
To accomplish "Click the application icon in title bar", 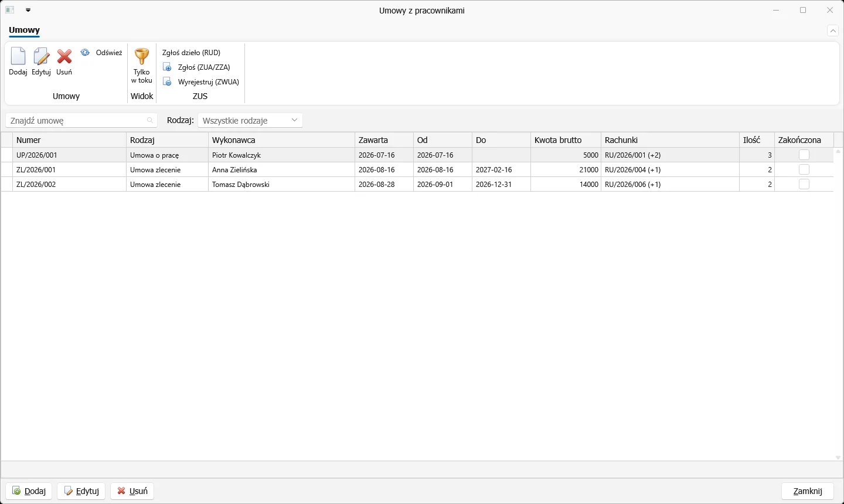I will pyautogui.click(x=9, y=10).
